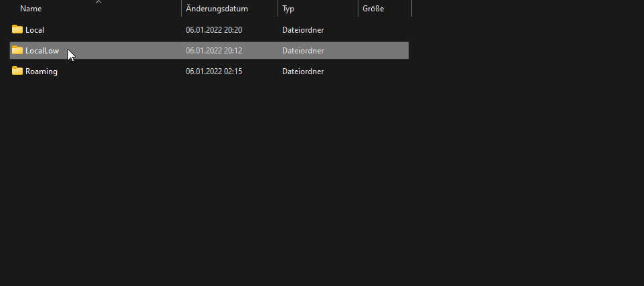The image size is (644, 286).
Task: Click Dateiordner type of Local row
Action: coord(303,30)
